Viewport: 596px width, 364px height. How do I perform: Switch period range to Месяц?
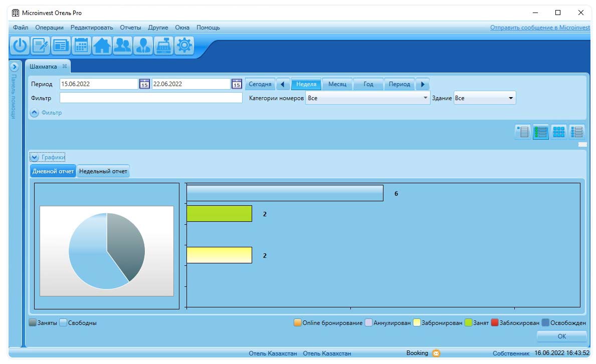[337, 84]
